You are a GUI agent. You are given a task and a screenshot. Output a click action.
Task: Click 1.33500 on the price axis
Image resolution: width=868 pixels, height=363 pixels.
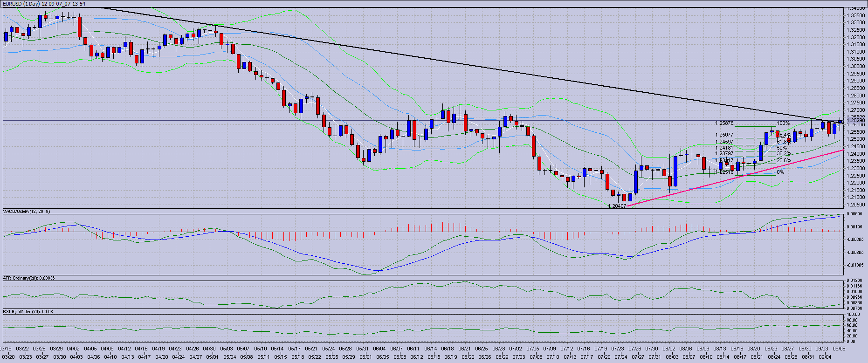point(856,15)
